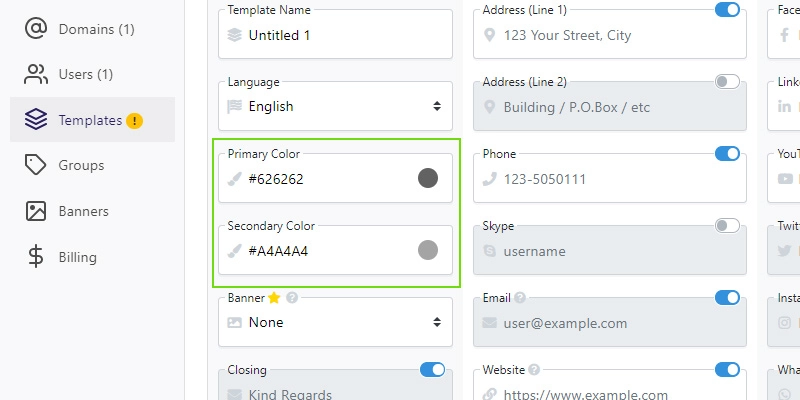Click the Groups tag icon

(36, 165)
